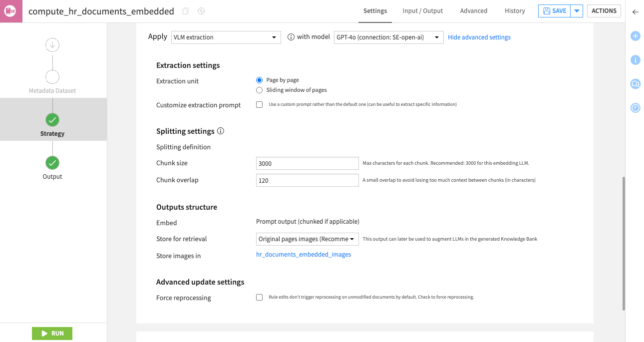Enable the Customize extraction prompt checkbox
Image resolution: width=644 pixels, height=342 pixels.
[x=260, y=105]
